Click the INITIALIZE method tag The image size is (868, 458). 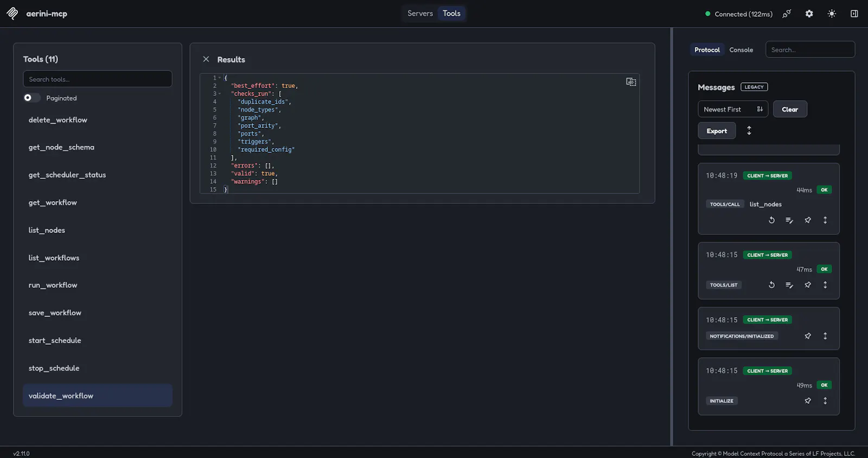click(x=722, y=401)
